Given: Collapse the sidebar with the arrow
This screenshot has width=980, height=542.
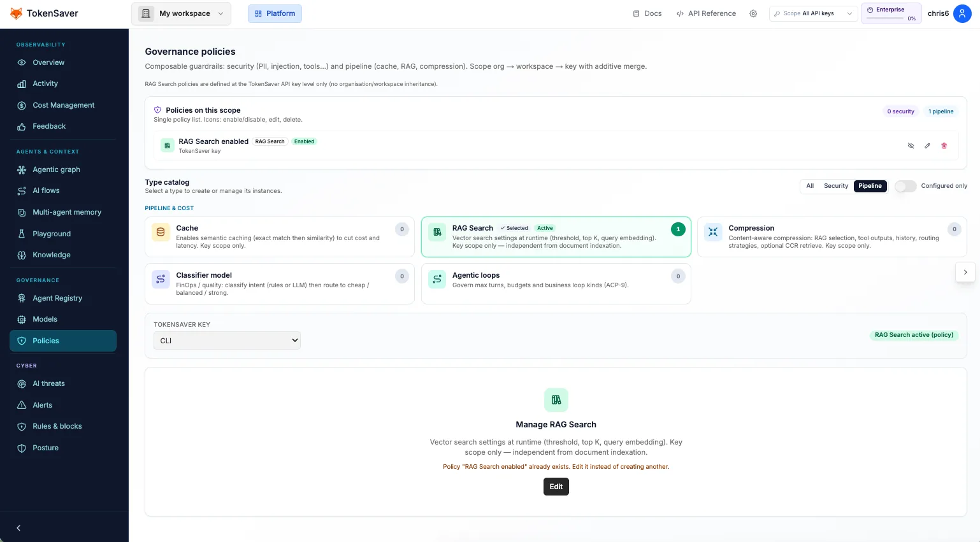Looking at the screenshot, I should pyautogui.click(x=18, y=528).
